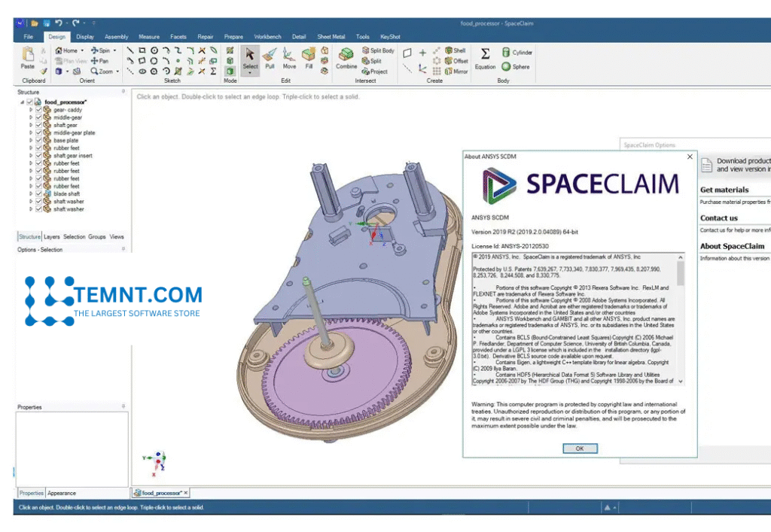Open the Layers panel tab
The height and width of the screenshot is (532, 771).
coord(51,236)
